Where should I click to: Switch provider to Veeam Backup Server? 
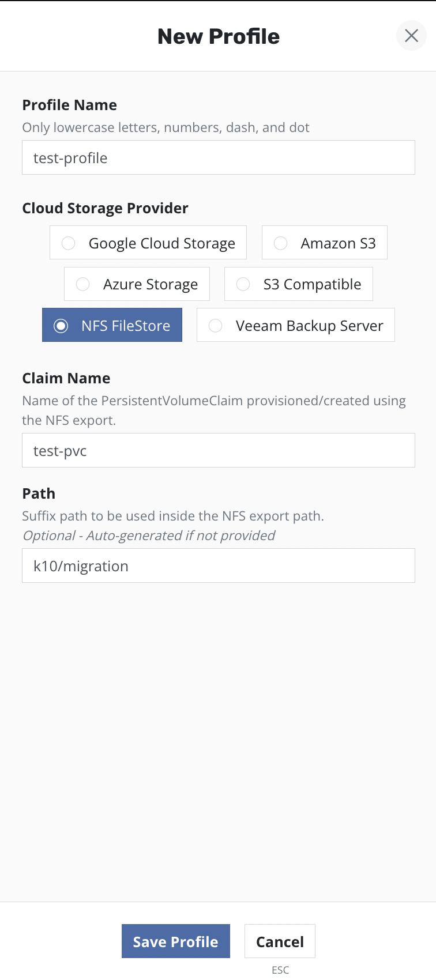click(x=295, y=325)
